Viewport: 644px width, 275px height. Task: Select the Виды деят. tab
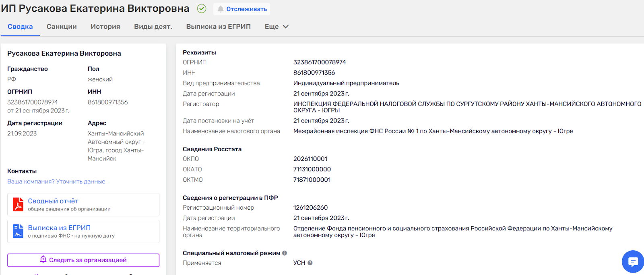click(153, 27)
